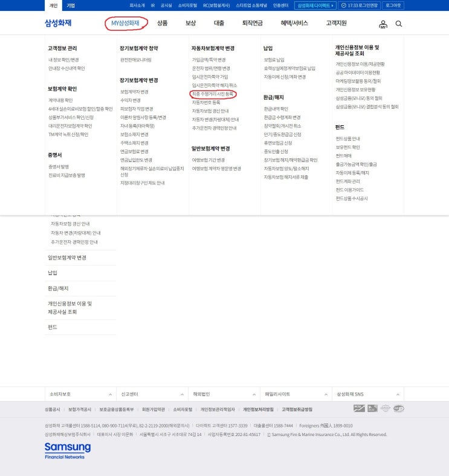Open 자동차번호 등록 link
Image resolution: width=449 pixels, height=476 pixels.
206,103
